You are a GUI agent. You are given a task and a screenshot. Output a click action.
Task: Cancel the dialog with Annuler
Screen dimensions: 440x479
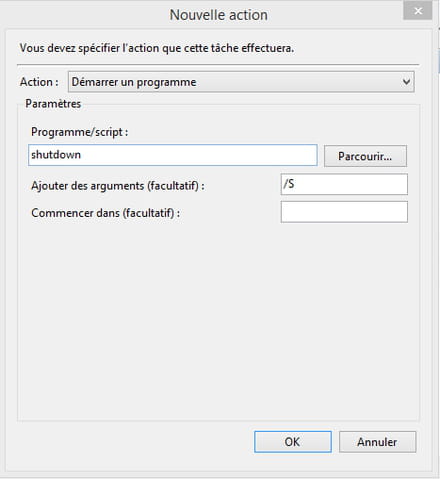click(x=377, y=442)
